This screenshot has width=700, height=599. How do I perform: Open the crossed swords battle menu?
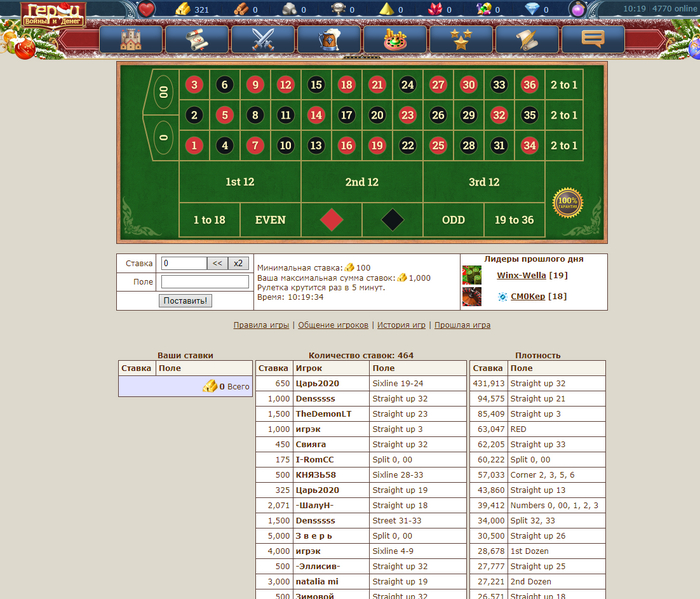[x=263, y=40]
